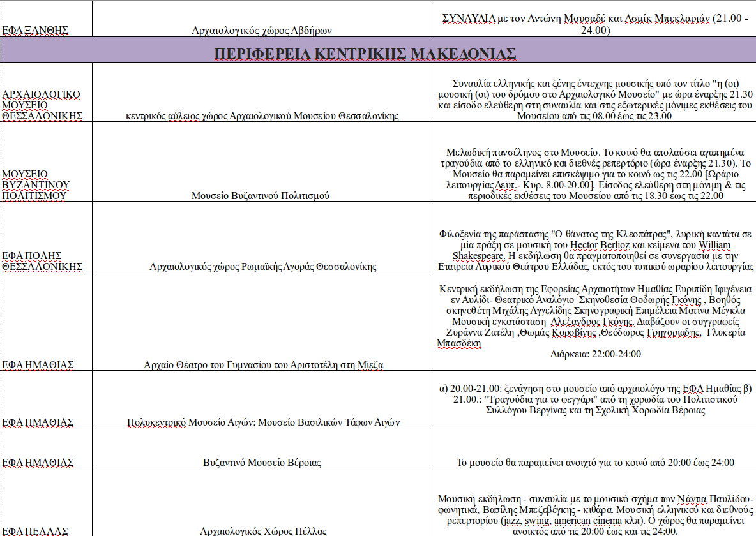The width and height of the screenshot is (756, 536).
Task: Click Το μουσείο θα παραμείνει ανοιχτό text
Action: click(595, 463)
